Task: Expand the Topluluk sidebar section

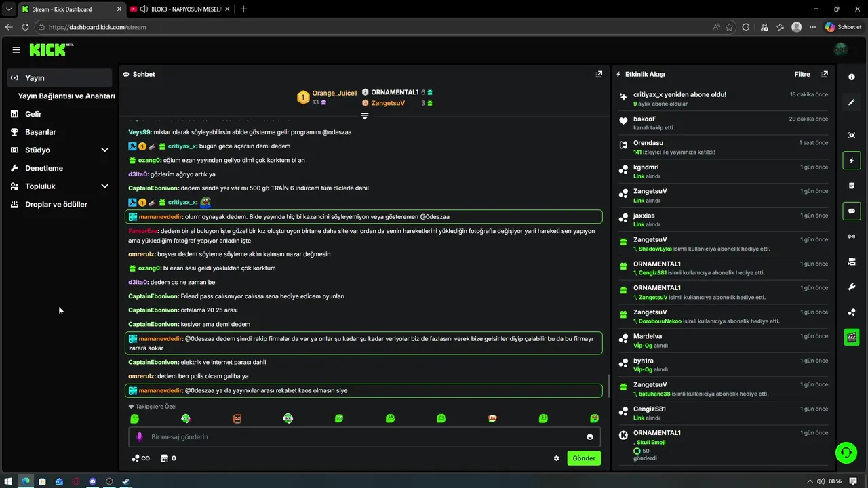Action: [104, 186]
